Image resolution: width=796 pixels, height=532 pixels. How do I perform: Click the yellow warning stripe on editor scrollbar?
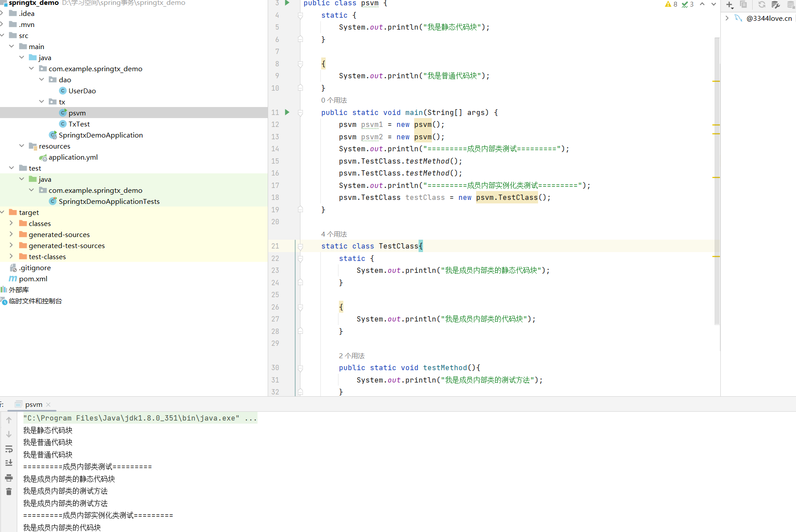coord(716,81)
